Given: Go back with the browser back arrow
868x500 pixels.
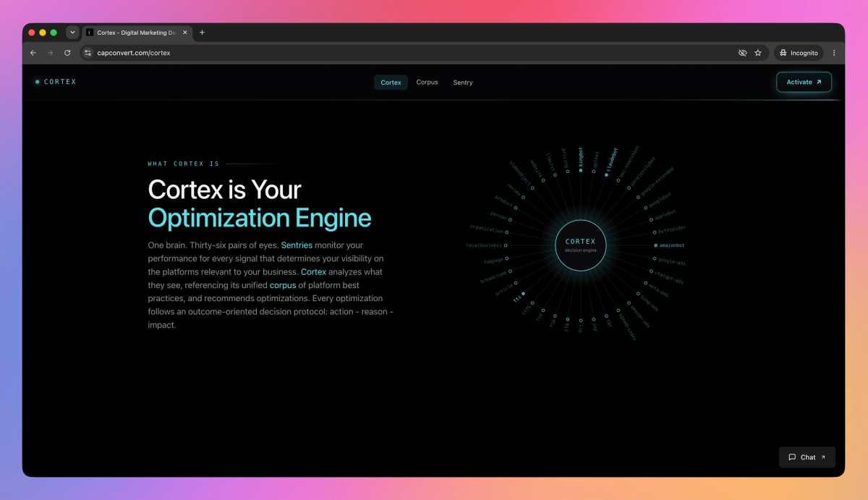Looking at the screenshot, I should pos(33,53).
